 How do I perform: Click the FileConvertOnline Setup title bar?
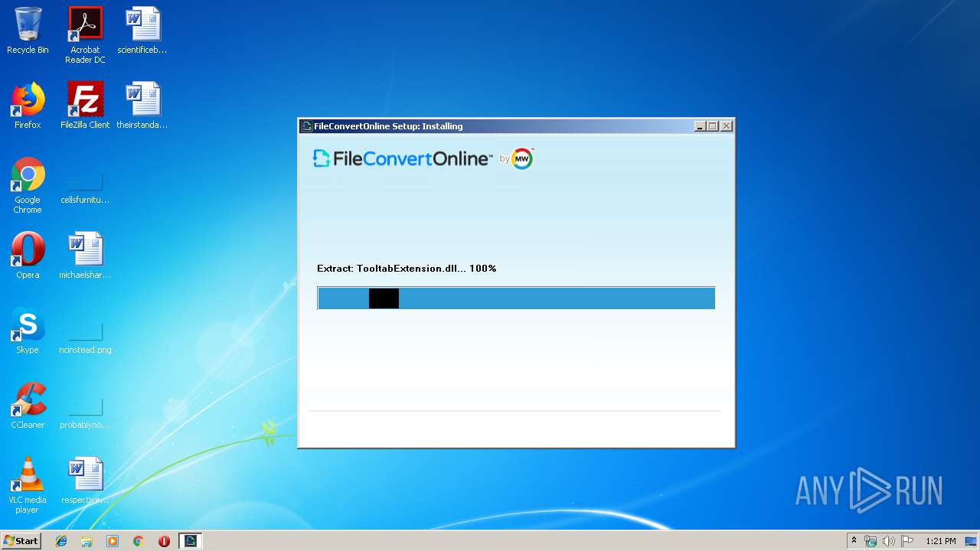tap(516, 126)
